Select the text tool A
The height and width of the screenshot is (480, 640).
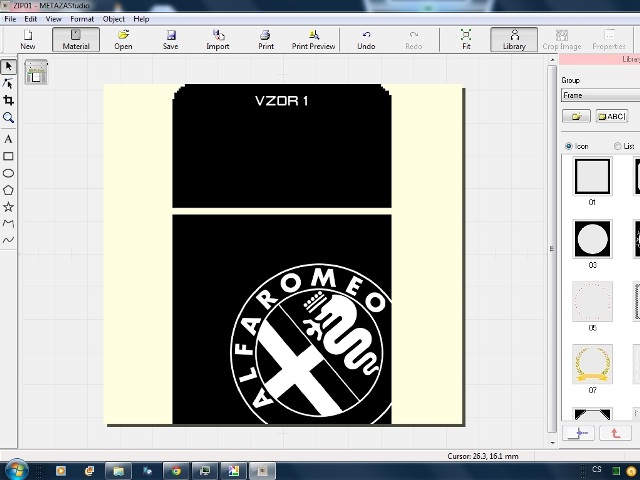click(x=8, y=139)
